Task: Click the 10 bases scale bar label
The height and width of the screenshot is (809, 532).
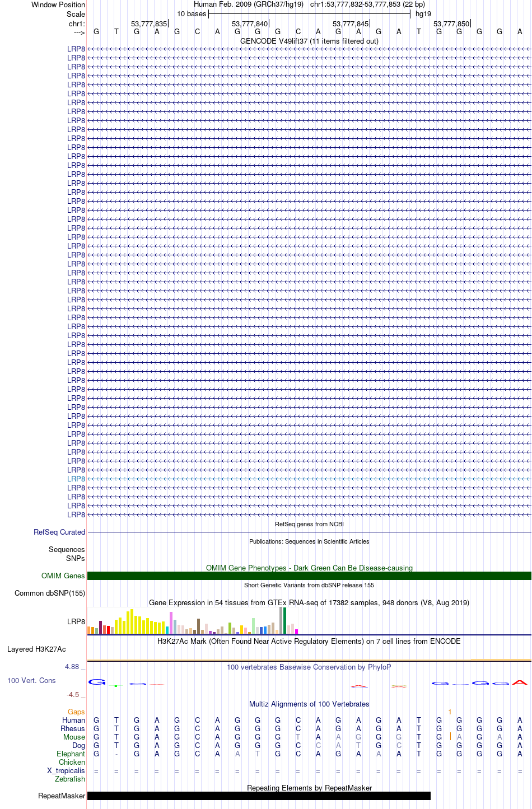Action: [x=192, y=13]
